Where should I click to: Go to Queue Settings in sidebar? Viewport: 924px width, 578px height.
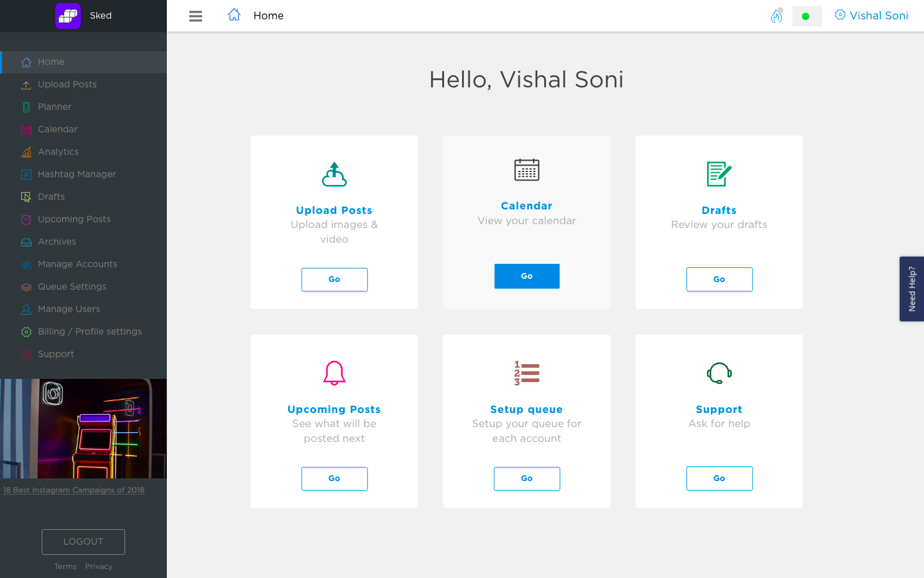tap(72, 286)
